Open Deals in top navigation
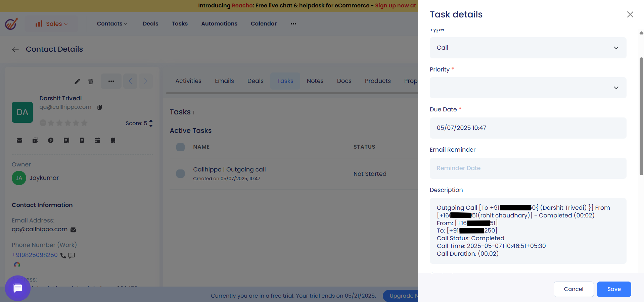The width and height of the screenshot is (644, 302). (x=150, y=24)
